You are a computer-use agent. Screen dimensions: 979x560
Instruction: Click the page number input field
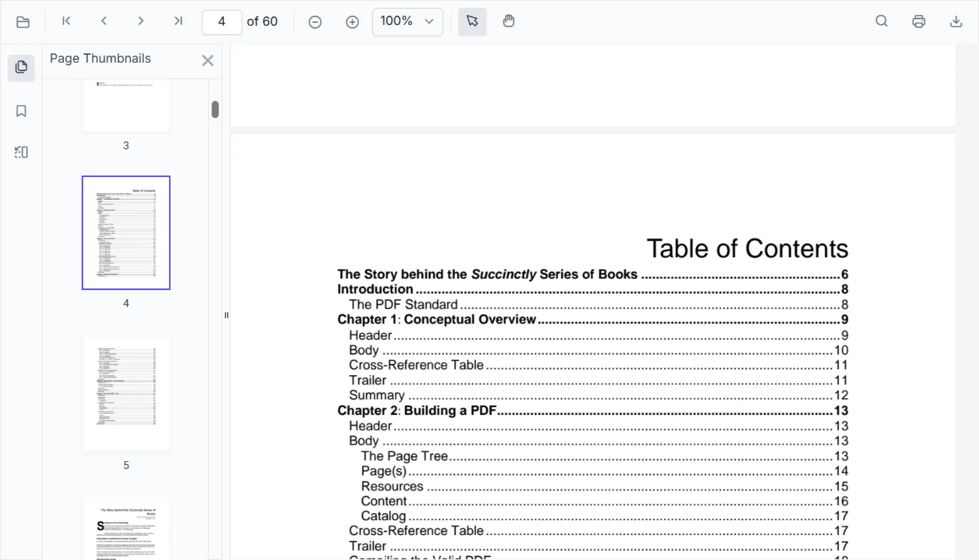click(x=222, y=22)
